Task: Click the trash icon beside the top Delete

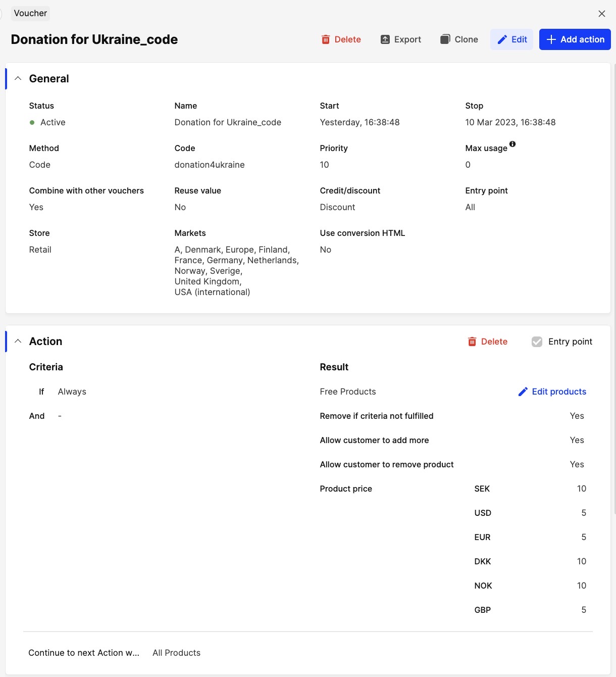Action: pyautogui.click(x=326, y=39)
